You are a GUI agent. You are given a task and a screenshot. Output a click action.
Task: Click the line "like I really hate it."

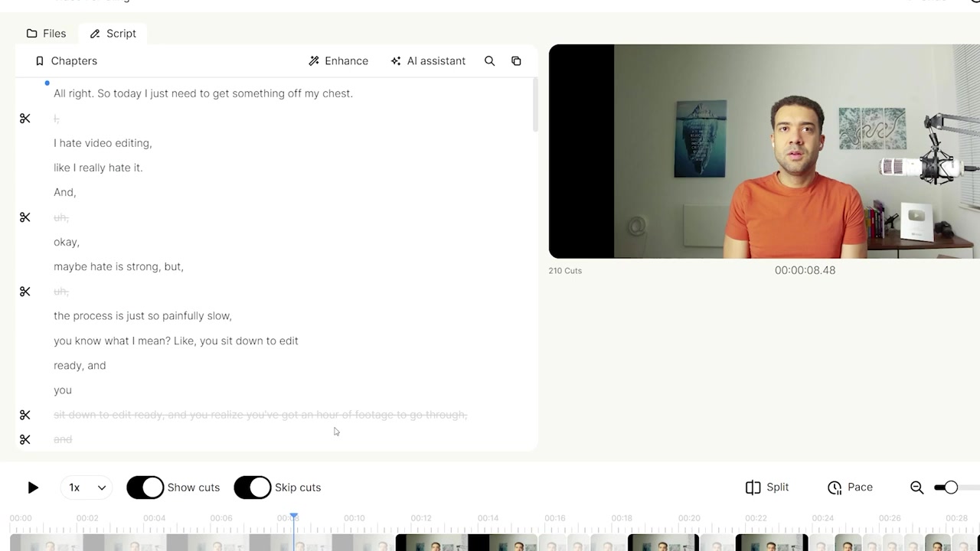tap(98, 168)
